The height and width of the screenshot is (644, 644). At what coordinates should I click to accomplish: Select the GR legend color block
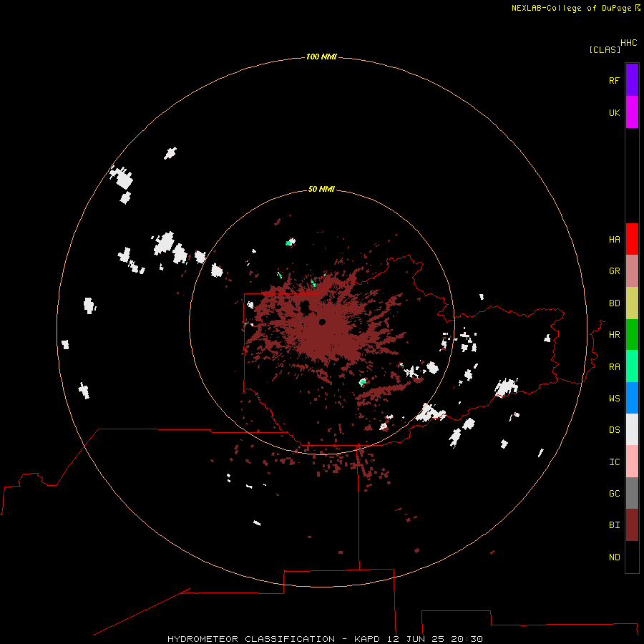(x=632, y=271)
